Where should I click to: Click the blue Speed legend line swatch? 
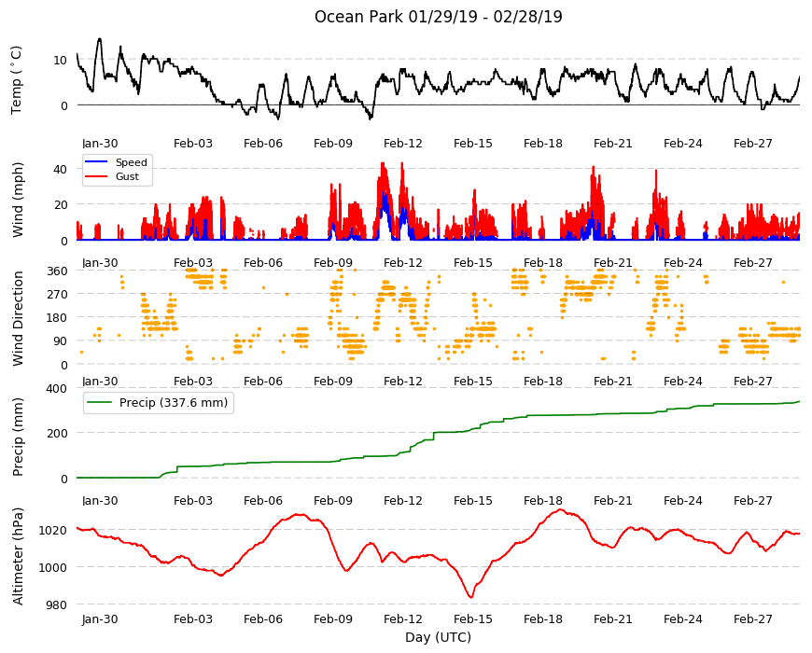[96, 162]
